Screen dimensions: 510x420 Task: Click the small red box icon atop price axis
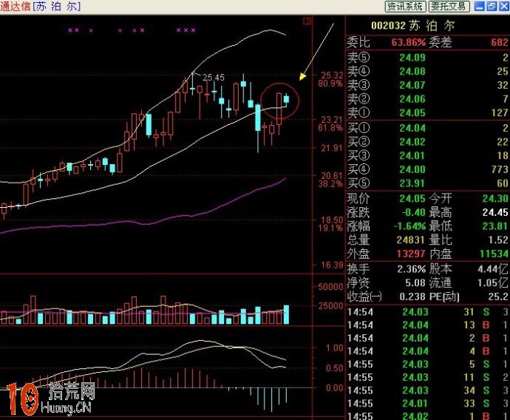[307, 21]
